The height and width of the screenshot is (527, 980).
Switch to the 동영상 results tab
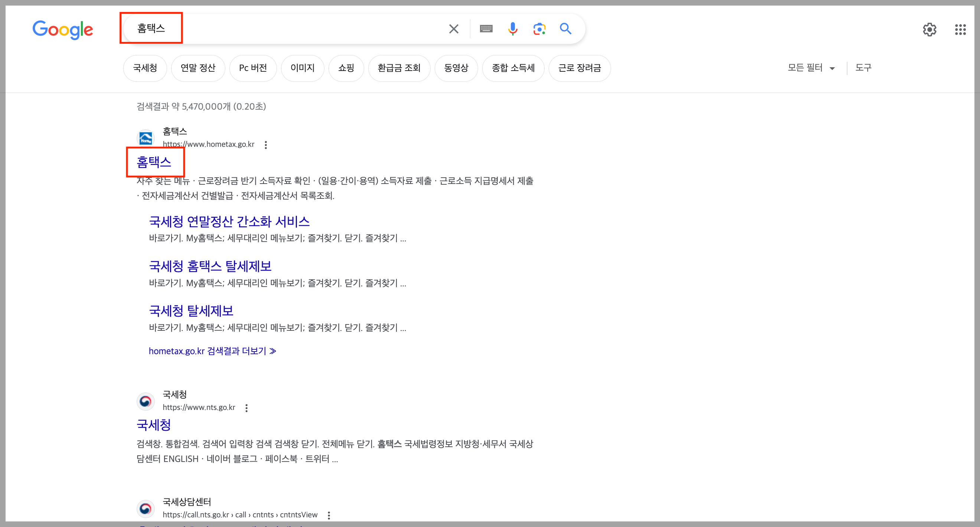456,68
